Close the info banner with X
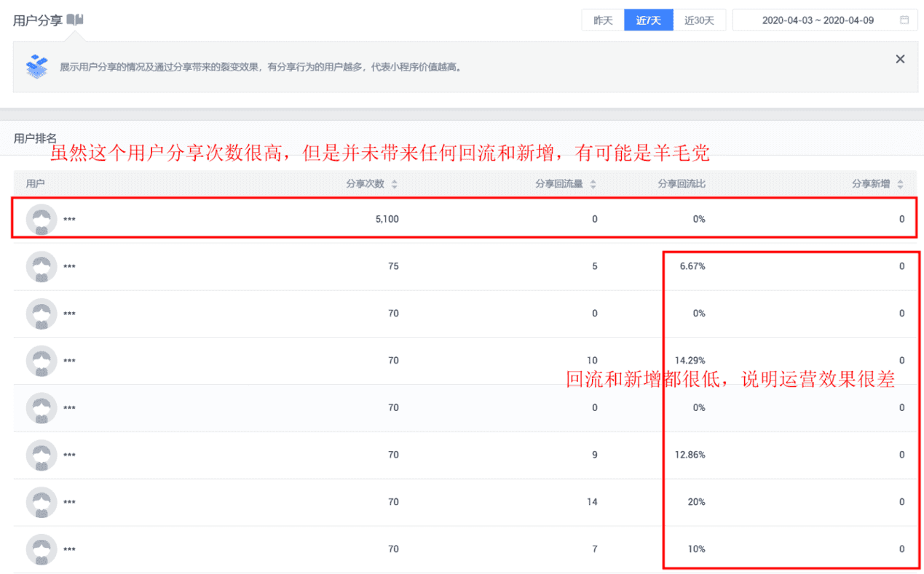This screenshot has height=574, width=924. pos(900,59)
